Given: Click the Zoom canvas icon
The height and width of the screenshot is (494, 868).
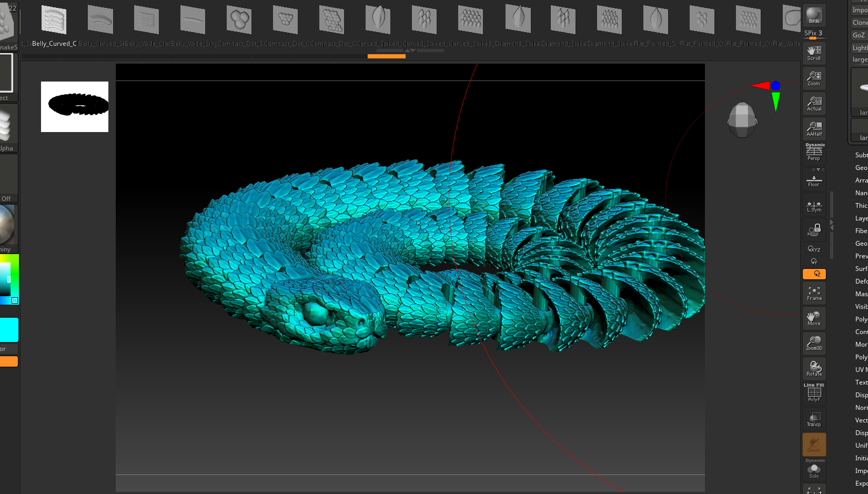Looking at the screenshot, I should 814,78.
